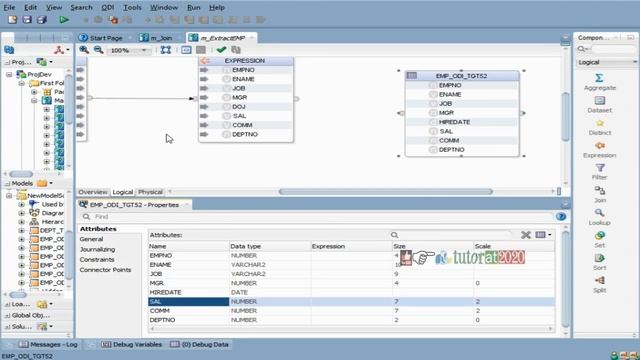Switch to the Overview tab
Image resolution: width=640 pixels, height=360 pixels.
(x=93, y=192)
